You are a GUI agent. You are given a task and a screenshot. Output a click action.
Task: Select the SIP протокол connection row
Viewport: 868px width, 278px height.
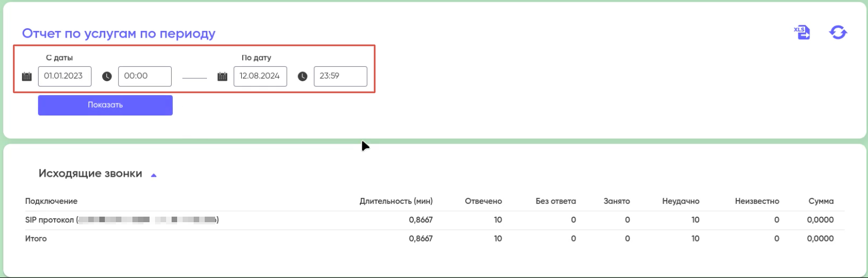tap(50, 220)
